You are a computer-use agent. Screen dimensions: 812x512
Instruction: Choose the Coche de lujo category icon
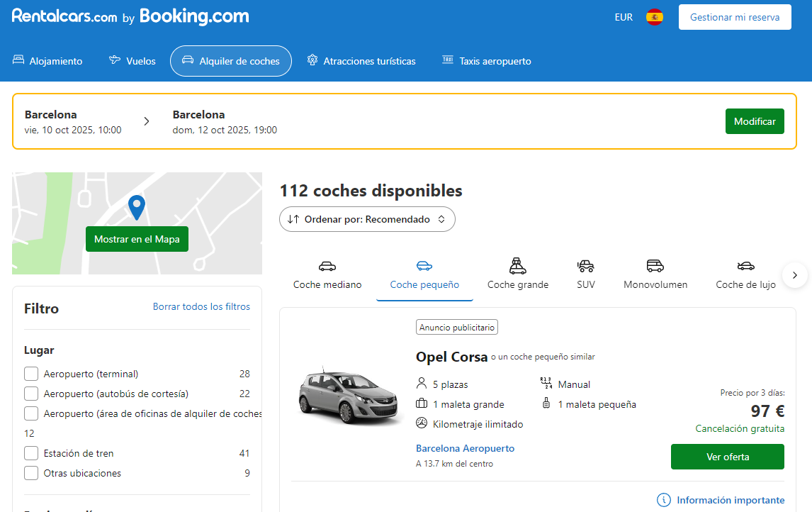(745, 265)
